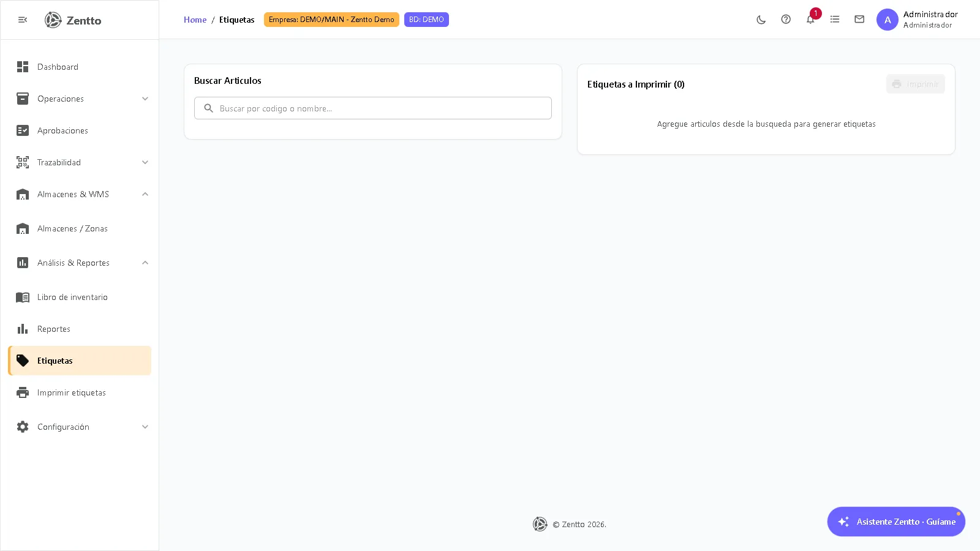This screenshot has width=980, height=551.
Task: Expand the Trazabilidad chevron
Action: pos(145,162)
